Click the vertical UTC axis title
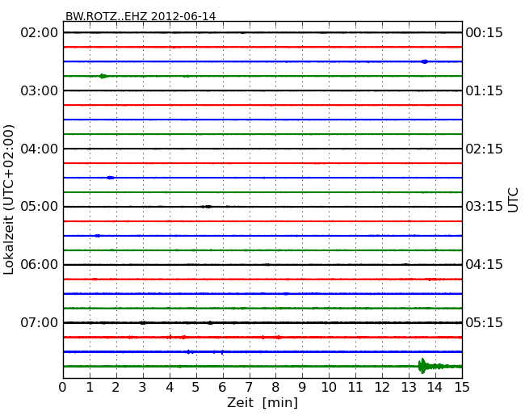 513,200
